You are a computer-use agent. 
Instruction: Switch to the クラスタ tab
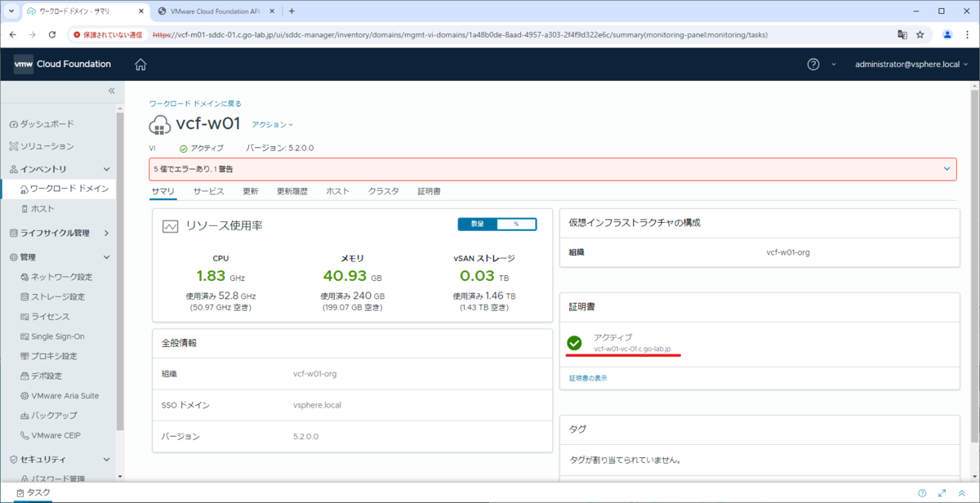384,191
